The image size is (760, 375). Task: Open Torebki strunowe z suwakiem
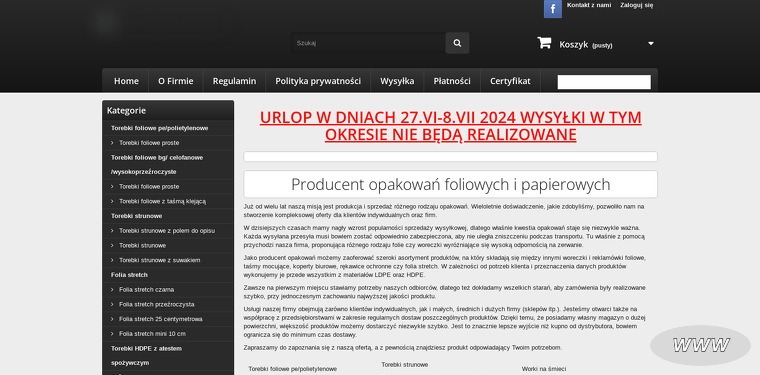click(x=159, y=260)
